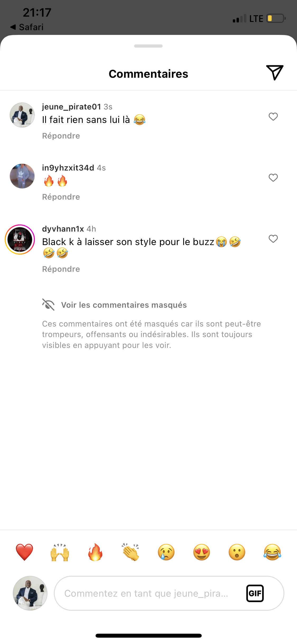Show hidden comments via Voir les commentaires masqués
Viewport: 297px width, 644px height.
(124, 305)
